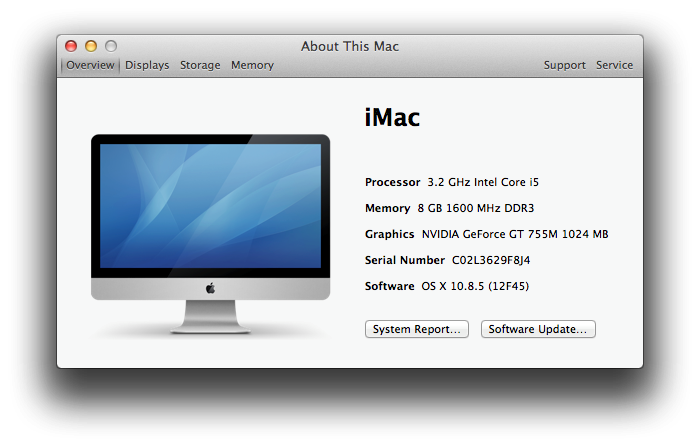Switch to the Displays tab
Viewport: 700px width, 447px height.
coord(147,65)
